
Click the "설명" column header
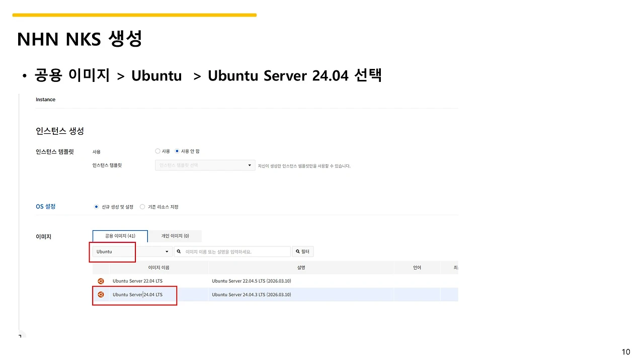301,267
